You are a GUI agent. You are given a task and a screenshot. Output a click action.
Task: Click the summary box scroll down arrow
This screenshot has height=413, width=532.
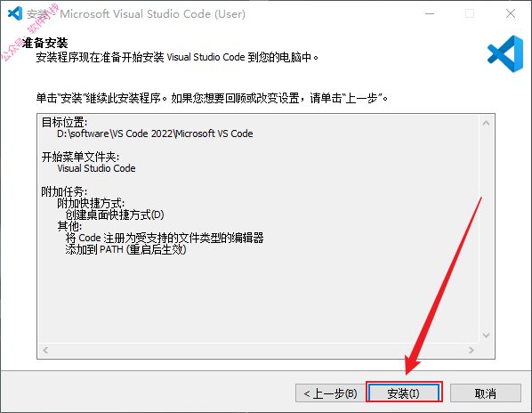(x=487, y=336)
